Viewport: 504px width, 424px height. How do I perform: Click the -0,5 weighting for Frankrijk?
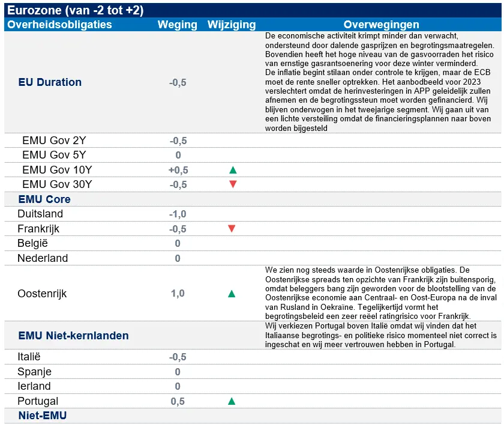tap(178, 229)
